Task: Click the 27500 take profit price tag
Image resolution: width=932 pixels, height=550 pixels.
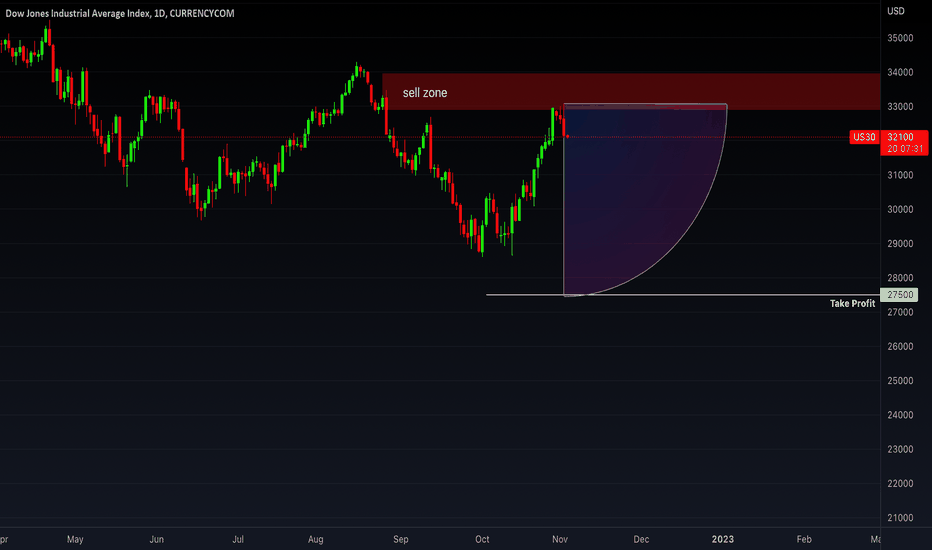Action: (x=900, y=294)
